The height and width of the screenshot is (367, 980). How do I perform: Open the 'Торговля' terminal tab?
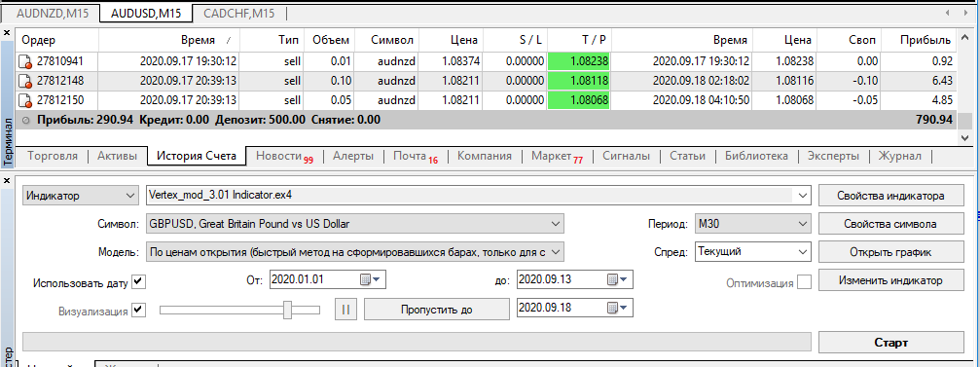pos(54,156)
